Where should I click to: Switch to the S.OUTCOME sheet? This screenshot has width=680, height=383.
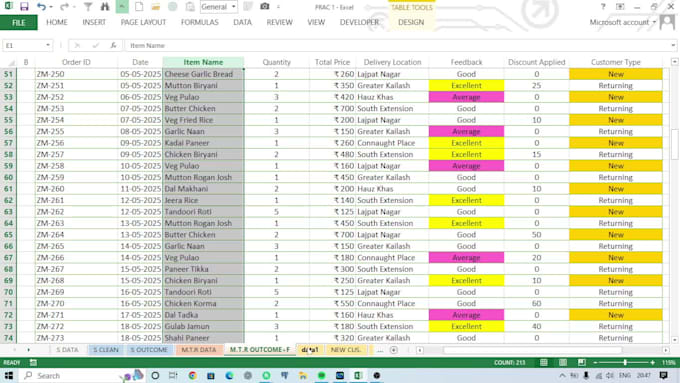(x=149, y=350)
